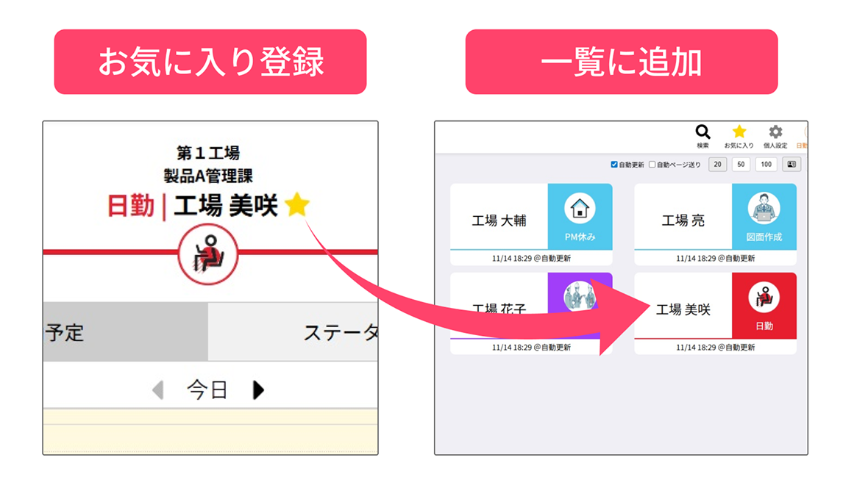Go to previous day with left arrow
This screenshot has height=488, width=868.
pos(158,390)
